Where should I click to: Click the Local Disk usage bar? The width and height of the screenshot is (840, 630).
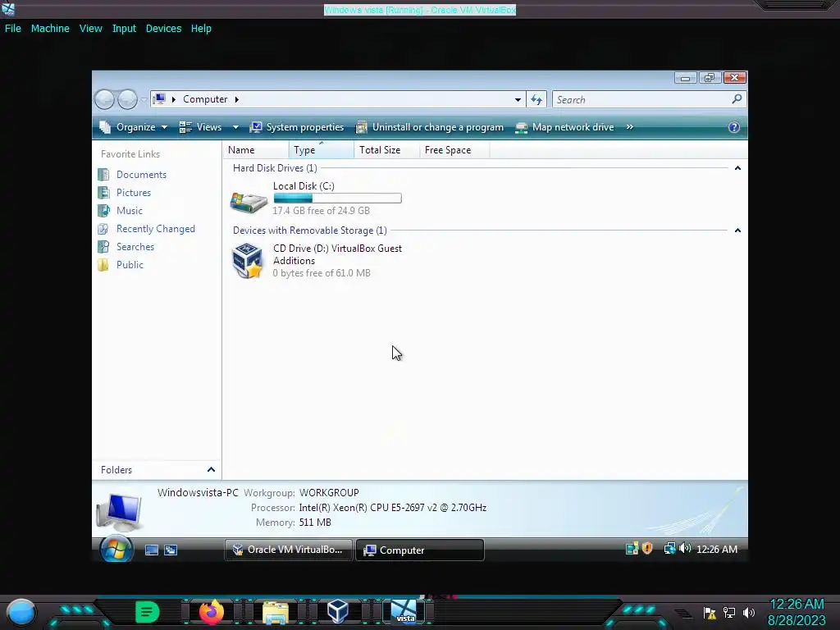(x=337, y=199)
